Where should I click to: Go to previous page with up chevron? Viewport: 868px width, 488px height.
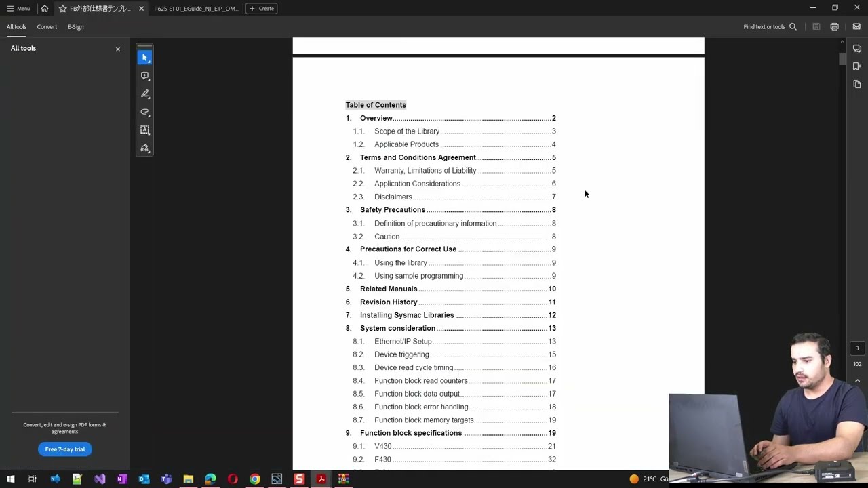(x=857, y=381)
